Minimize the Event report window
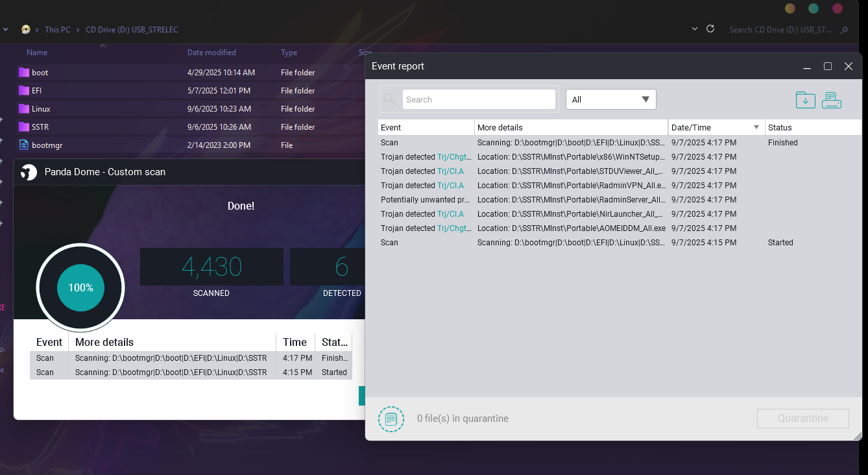 (x=807, y=67)
